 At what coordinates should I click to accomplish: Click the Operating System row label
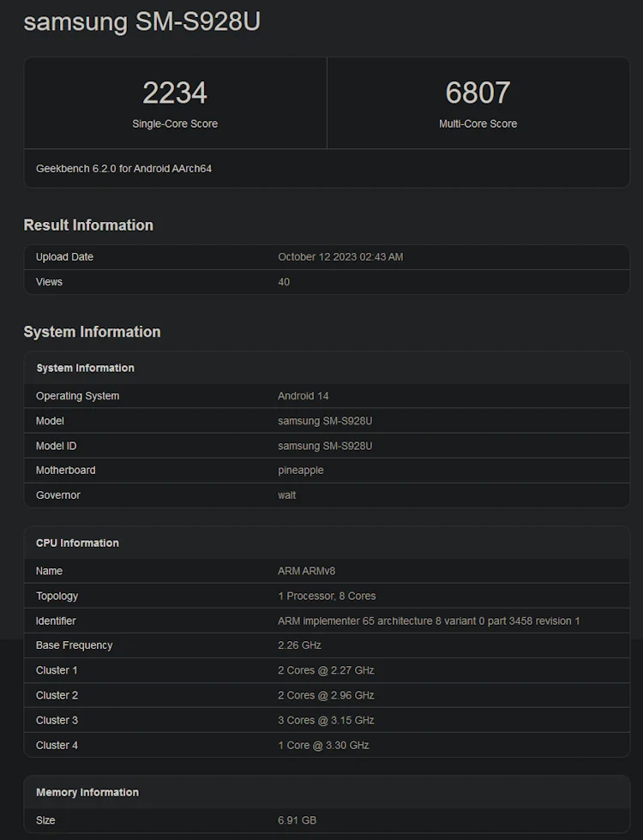coord(78,396)
